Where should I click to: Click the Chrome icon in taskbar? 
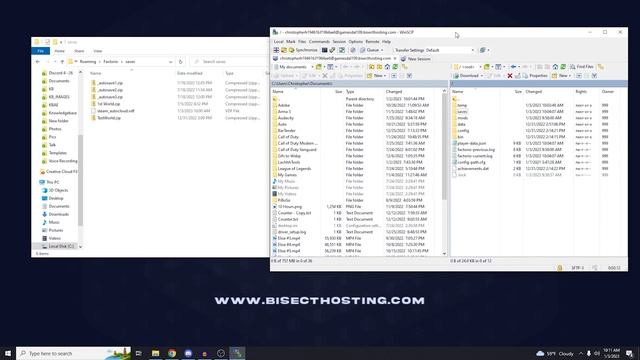(x=172, y=353)
